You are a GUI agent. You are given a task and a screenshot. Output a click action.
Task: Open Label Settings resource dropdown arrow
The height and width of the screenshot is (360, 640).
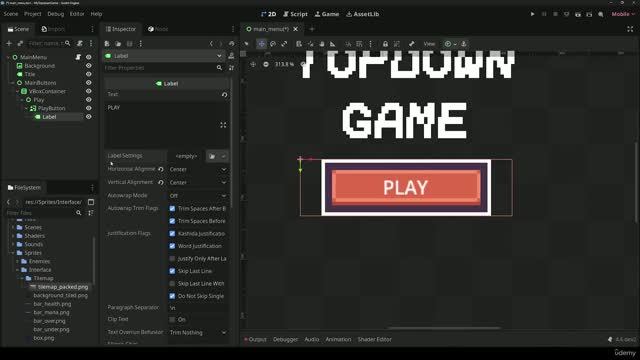click(224, 156)
